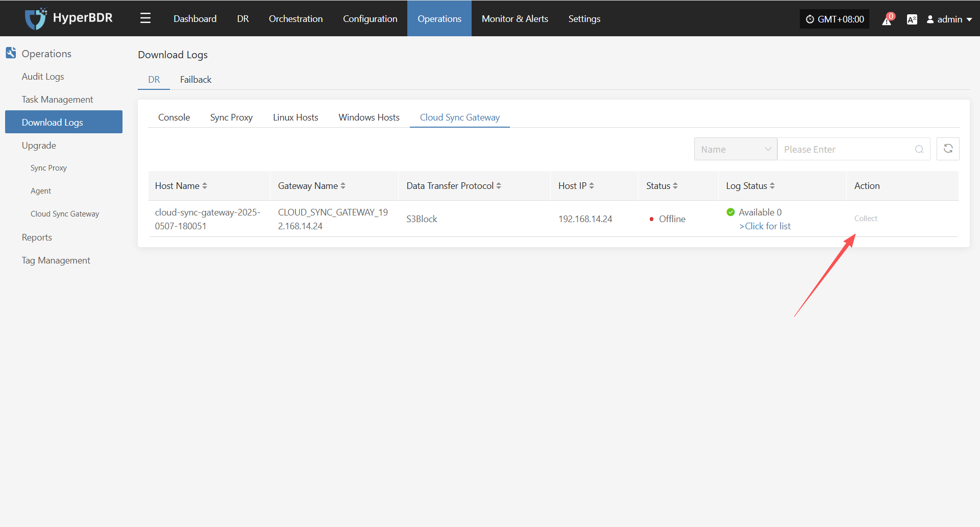Sort by Log Status column arrows
980x527 pixels.
[x=772, y=186]
